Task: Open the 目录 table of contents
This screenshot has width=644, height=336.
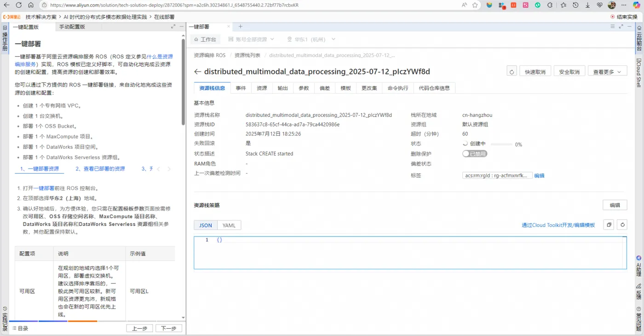Action: 20,328
